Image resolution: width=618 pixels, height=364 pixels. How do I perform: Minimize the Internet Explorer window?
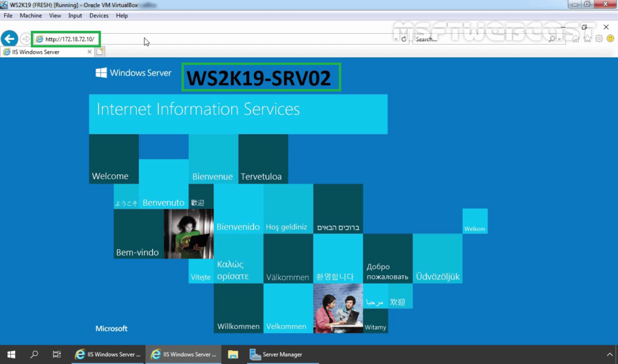[563, 27]
